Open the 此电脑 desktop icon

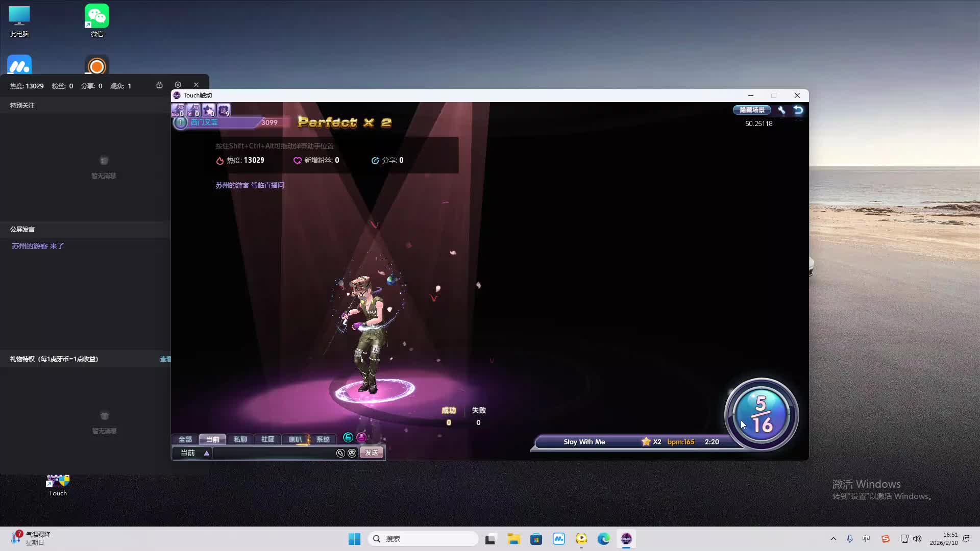[x=19, y=21]
